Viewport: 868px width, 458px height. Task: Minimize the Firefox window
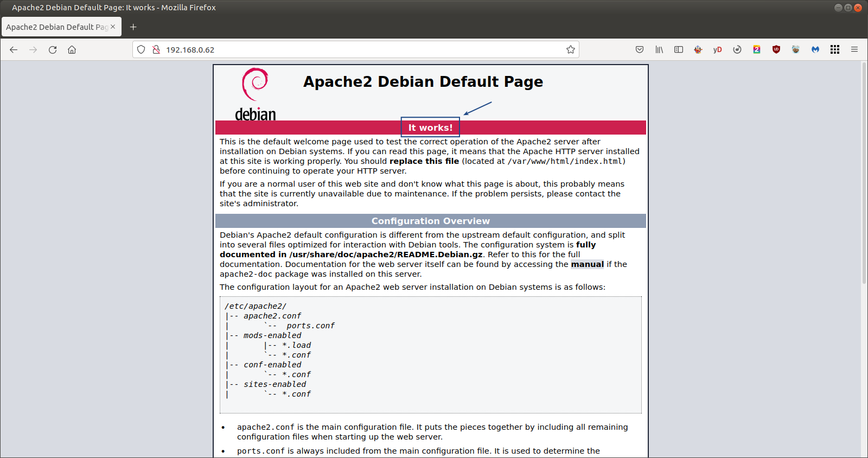tap(838, 8)
